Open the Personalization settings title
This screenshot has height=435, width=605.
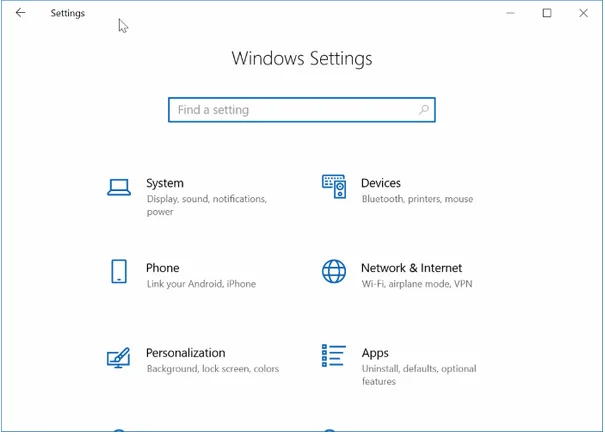tap(186, 353)
